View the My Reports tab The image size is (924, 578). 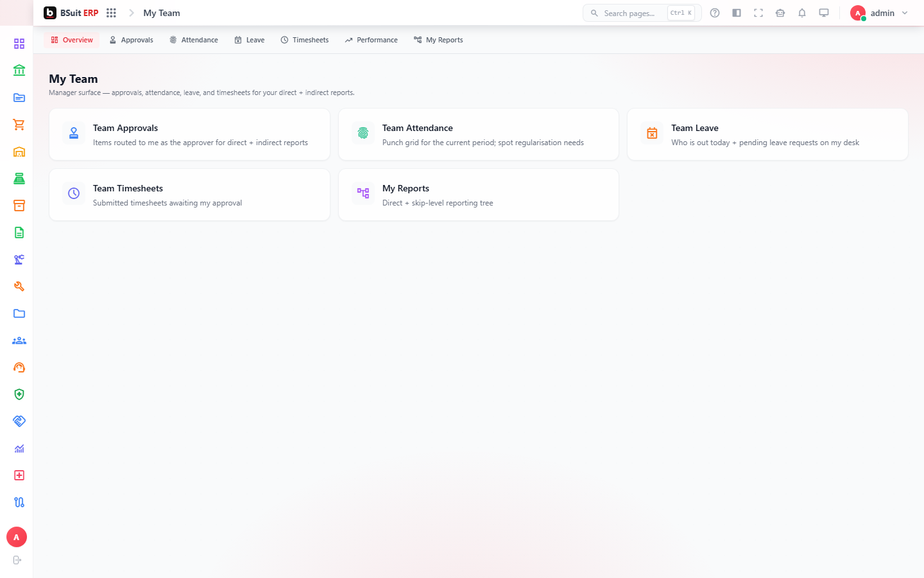[438, 40]
